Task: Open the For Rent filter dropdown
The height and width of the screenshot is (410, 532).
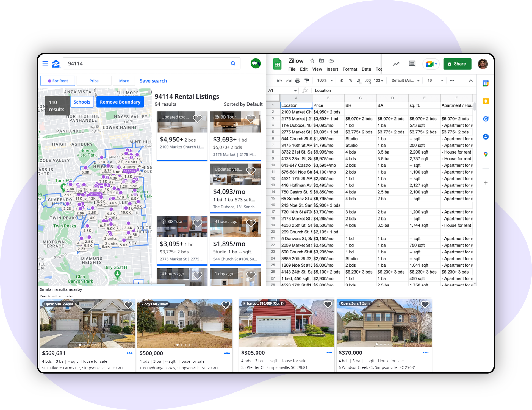Action: (58, 81)
